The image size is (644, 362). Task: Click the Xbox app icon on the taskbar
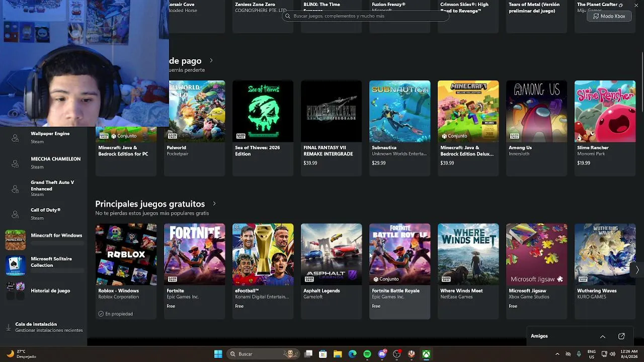pyautogui.click(x=426, y=354)
